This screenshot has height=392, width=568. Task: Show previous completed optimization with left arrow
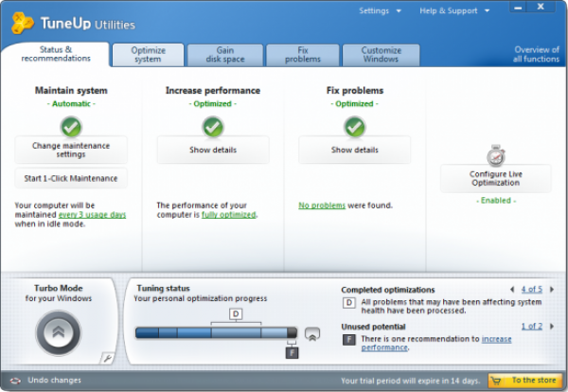[x=512, y=289]
